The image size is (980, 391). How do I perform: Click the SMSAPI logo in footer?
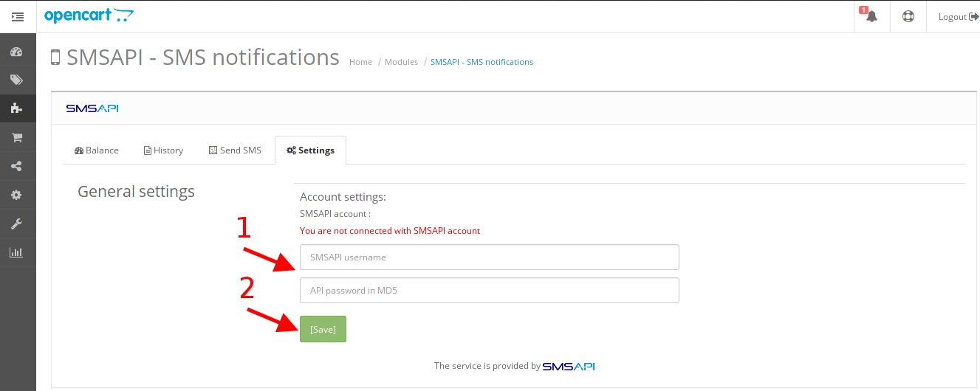[x=569, y=366]
